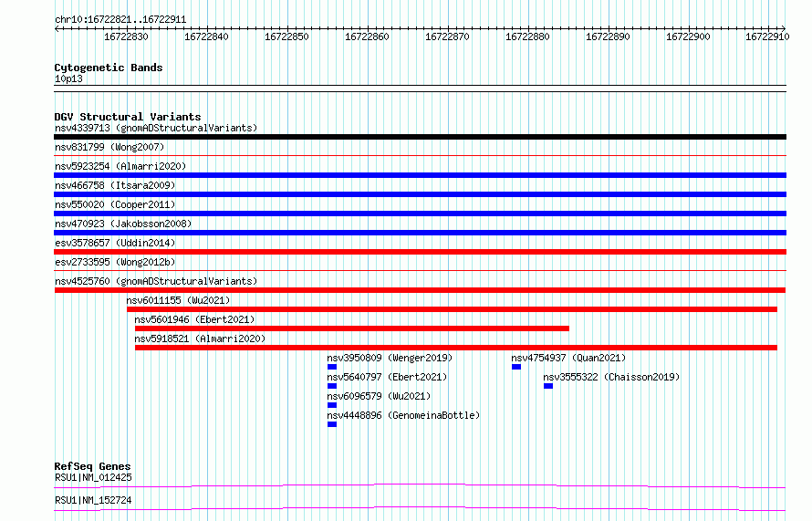This screenshot has height=521, width=812.
Task: Open nsv4448896 (GenomeinaBottle) variant label
Action: [403, 415]
